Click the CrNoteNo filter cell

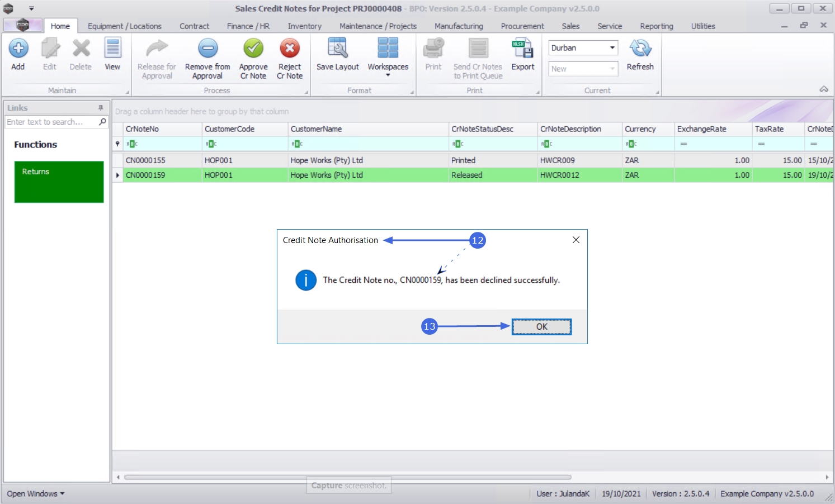tap(162, 144)
